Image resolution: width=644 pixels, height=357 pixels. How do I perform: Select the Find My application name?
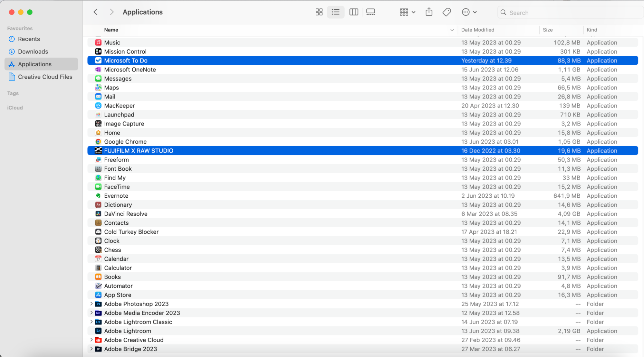pos(115,178)
